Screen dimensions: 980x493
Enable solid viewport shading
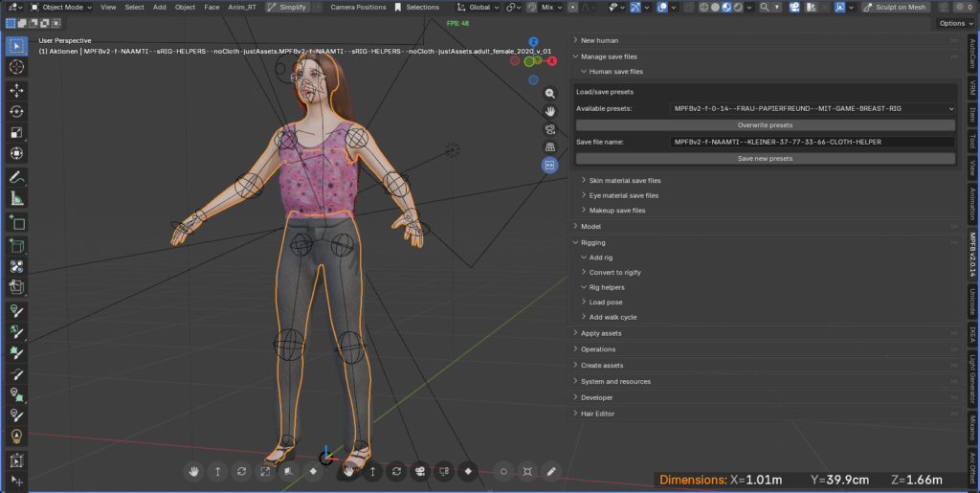click(715, 7)
